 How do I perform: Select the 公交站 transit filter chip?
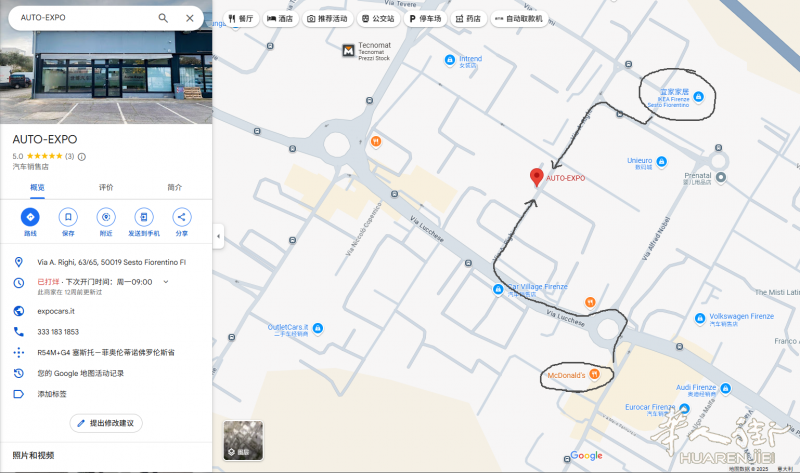click(378, 19)
